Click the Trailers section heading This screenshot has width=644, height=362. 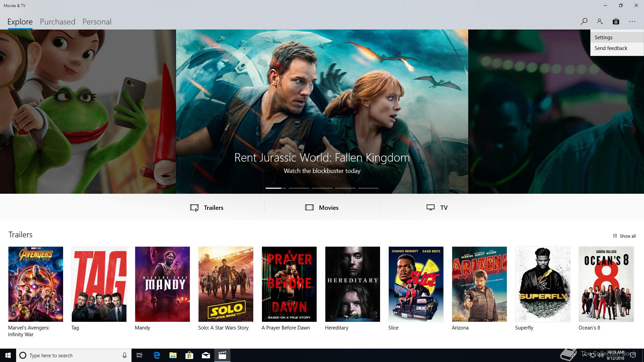point(20,235)
